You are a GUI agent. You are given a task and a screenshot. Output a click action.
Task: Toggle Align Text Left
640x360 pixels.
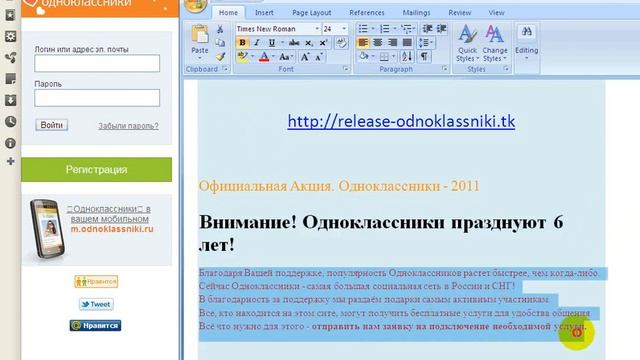pyautogui.click(x=363, y=42)
